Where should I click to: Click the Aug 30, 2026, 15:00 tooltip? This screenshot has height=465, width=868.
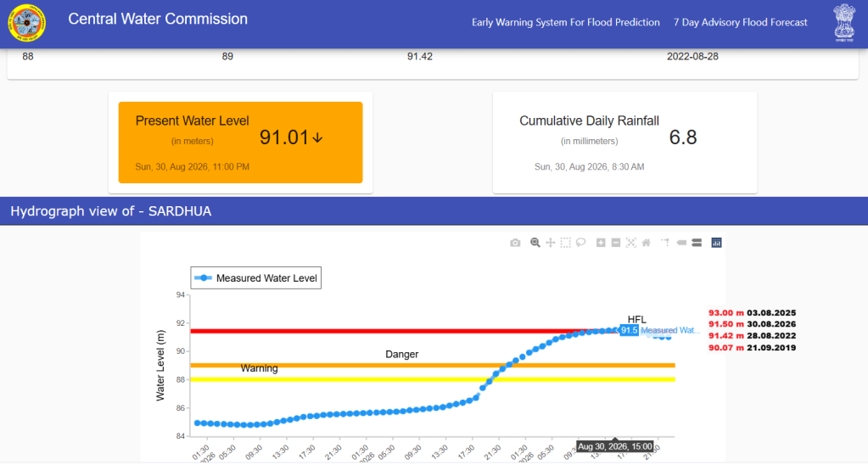[x=615, y=446]
